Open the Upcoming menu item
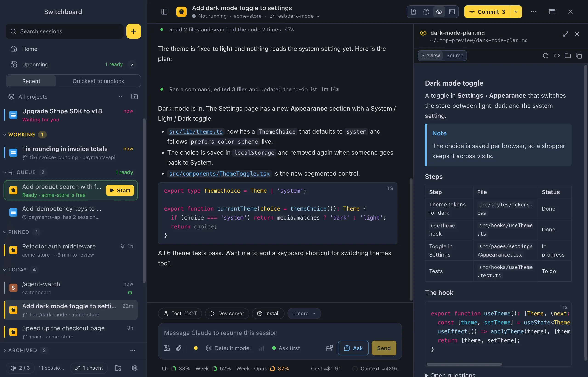The image size is (588, 377). (73, 64)
